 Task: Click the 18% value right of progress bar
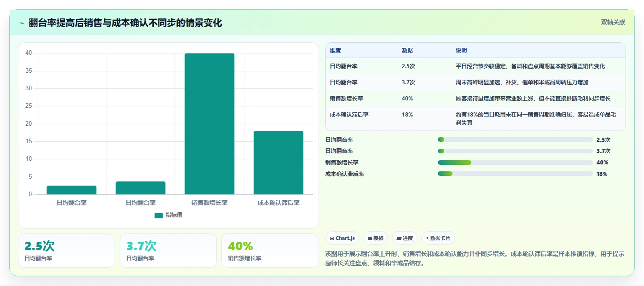(602, 174)
